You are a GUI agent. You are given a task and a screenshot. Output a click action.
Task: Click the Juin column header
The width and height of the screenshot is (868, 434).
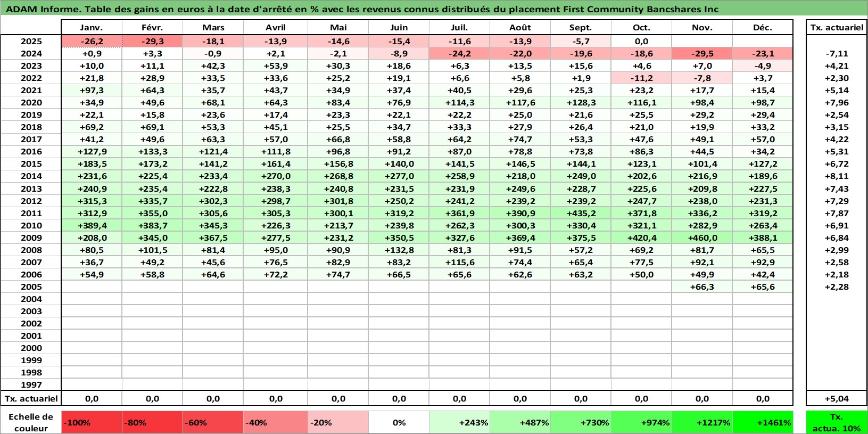click(x=399, y=28)
